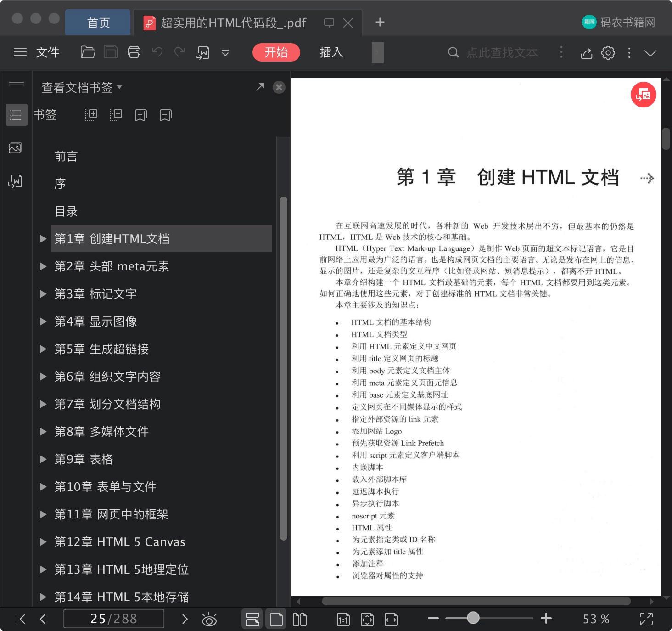Switch to the 首页 tab
This screenshot has height=631, width=672.
point(98,23)
